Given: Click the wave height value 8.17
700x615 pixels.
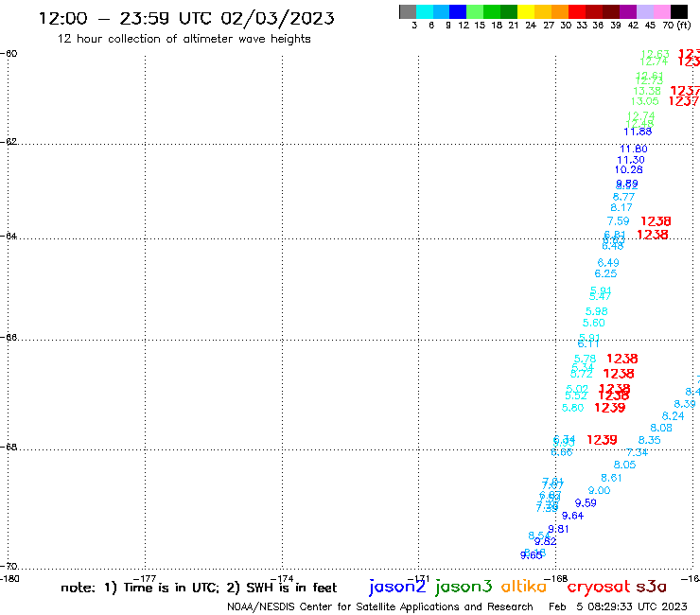Looking at the screenshot, I should [621, 207].
